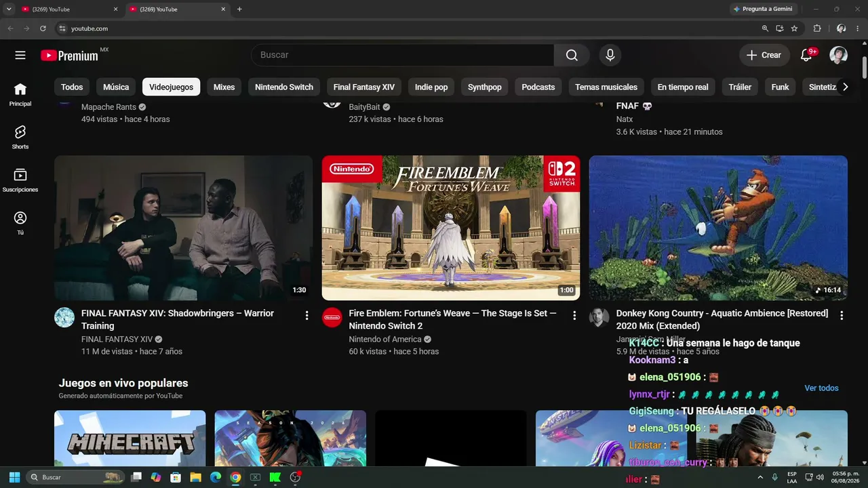This screenshot has width=868, height=488.
Task: Open the Minecraft live game thumbnail
Action: [130, 438]
